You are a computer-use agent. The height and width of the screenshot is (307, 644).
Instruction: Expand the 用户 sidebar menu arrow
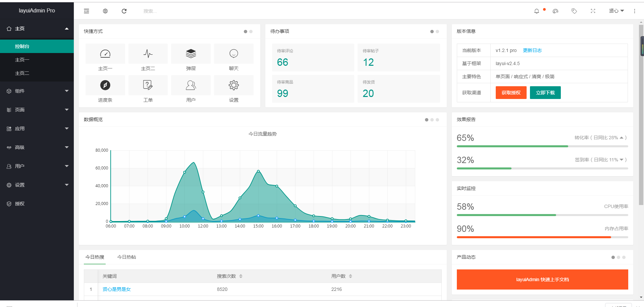click(x=67, y=166)
